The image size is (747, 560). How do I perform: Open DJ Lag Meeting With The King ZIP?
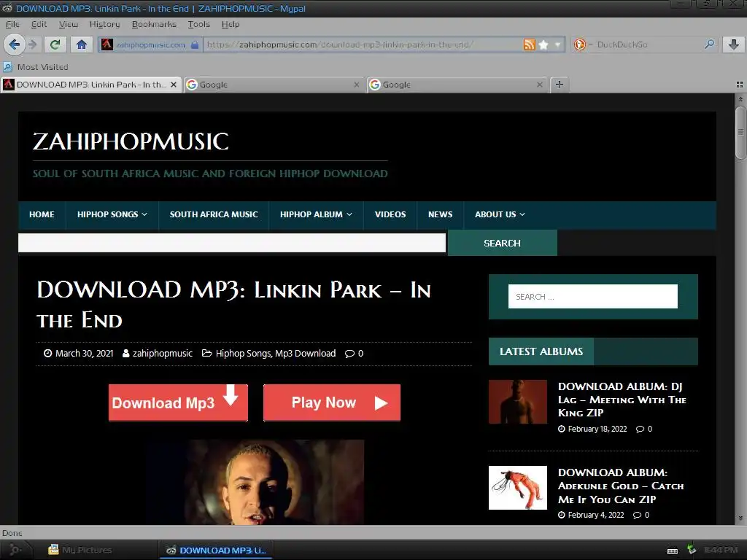point(622,400)
